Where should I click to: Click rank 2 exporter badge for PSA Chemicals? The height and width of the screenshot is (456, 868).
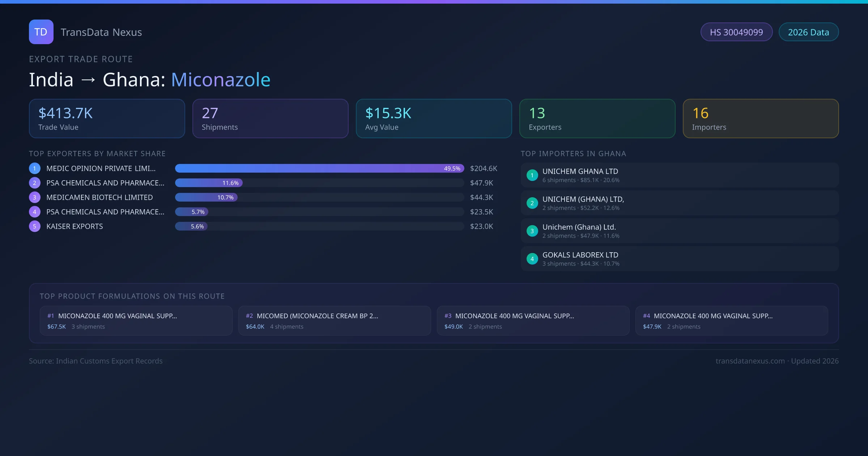click(35, 183)
